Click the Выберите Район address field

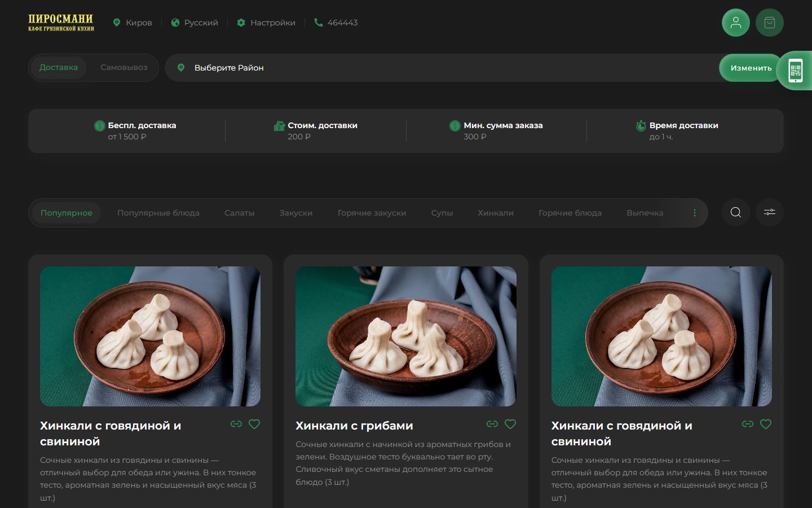pyautogui.click(x=442, y=68)
